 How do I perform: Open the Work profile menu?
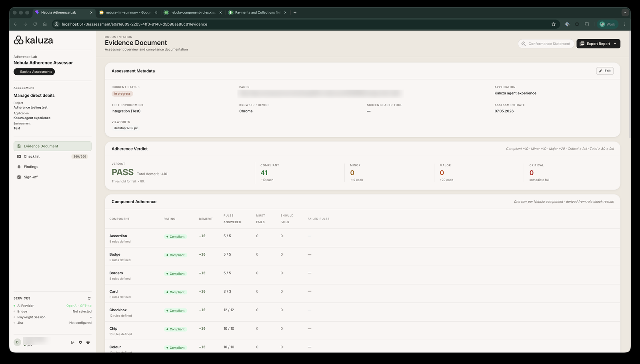point(607,24)
